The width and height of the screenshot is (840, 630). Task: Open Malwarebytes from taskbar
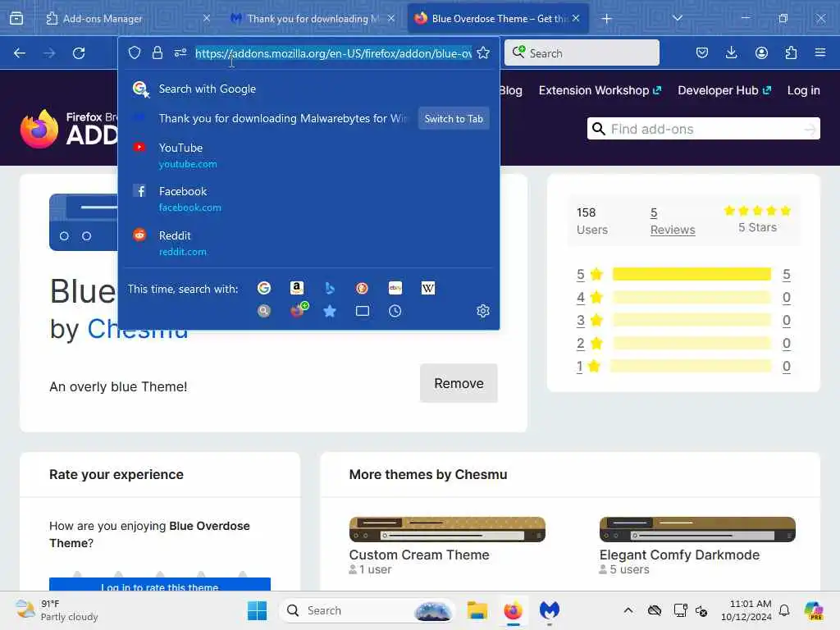point(549,610)
